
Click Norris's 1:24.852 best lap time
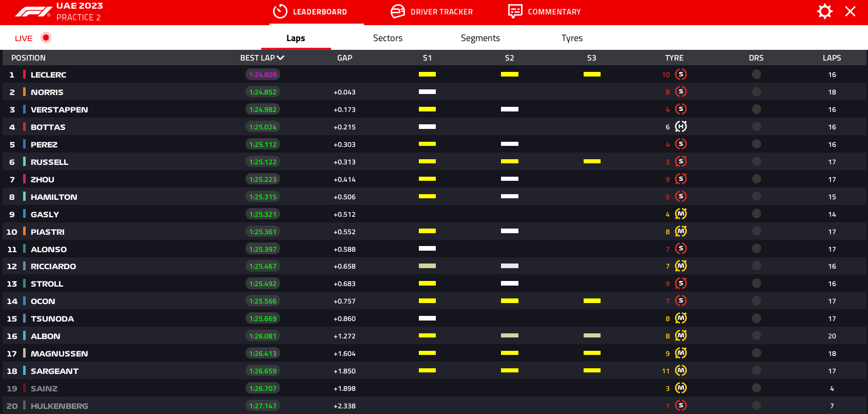263,92
